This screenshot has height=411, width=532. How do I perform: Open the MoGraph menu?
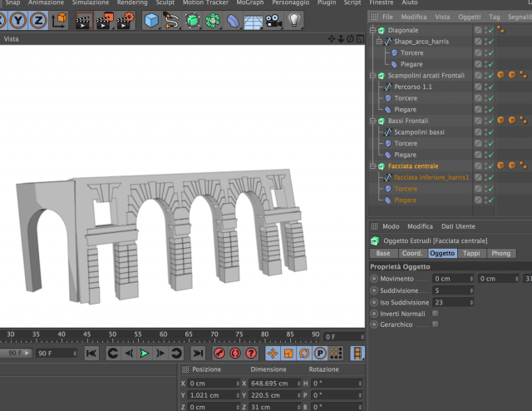pos(250,2)
